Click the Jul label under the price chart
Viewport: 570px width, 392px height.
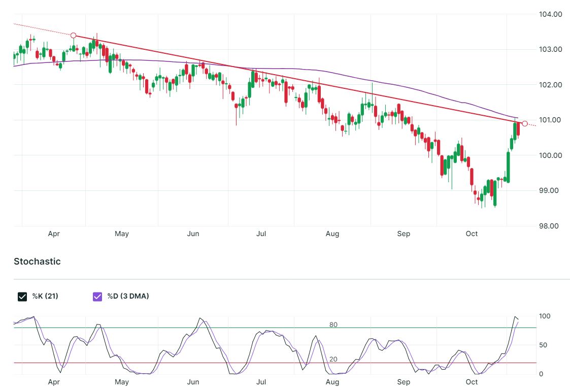pyautogui.click(x=261, y=234)
